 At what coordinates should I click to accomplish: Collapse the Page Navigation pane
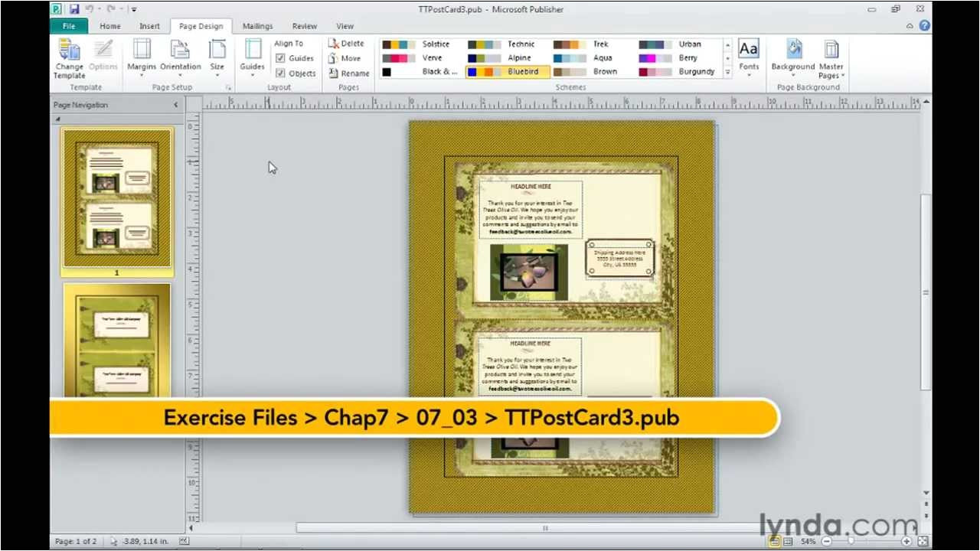click(x=175, y=105)
